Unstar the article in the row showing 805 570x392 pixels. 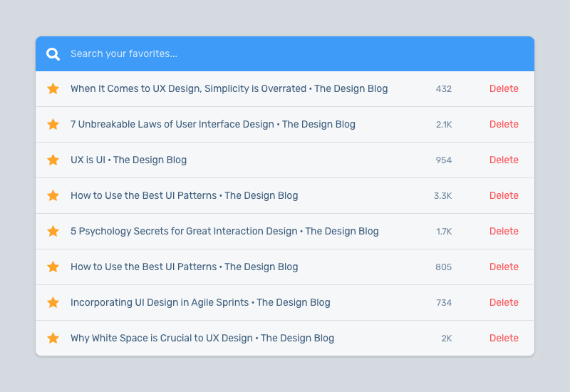tap(53, 267)
